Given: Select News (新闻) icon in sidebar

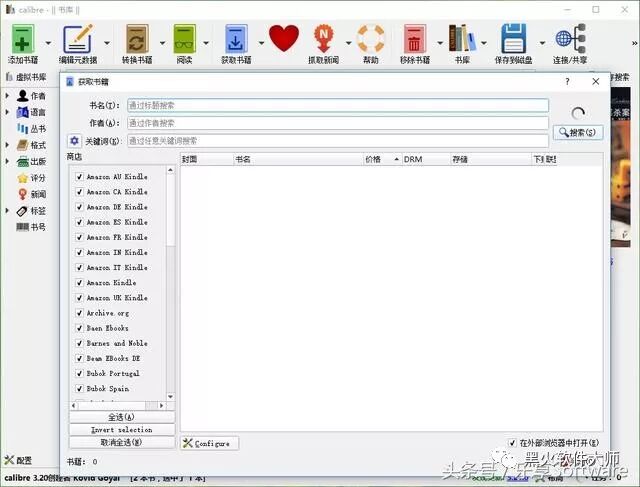Looking at the screenshot, I should (22, 194).
